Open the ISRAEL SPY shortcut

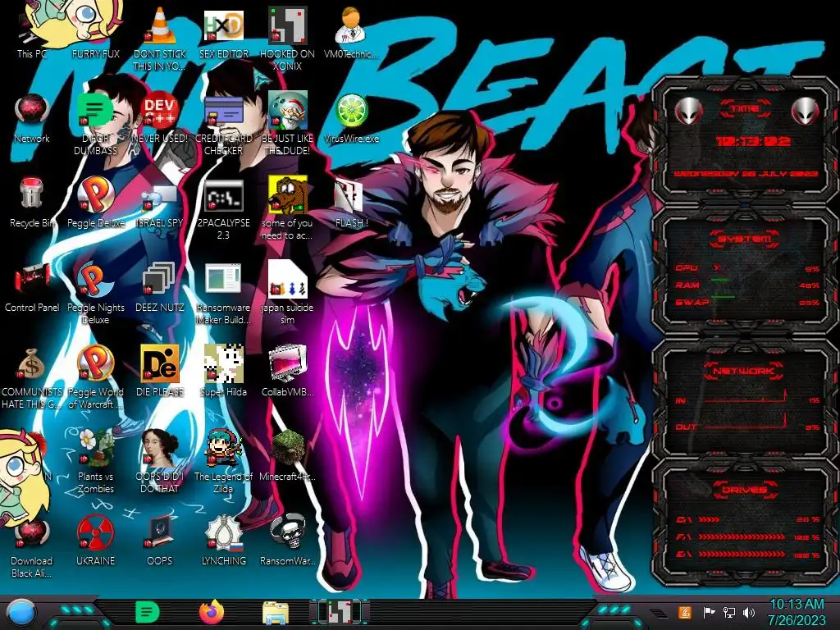pos(160,203)
